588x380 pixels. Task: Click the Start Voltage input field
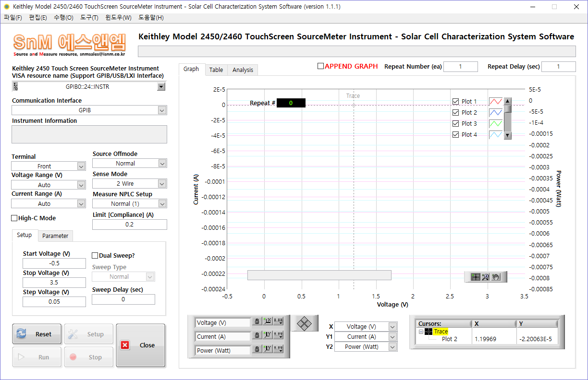pyautogui.click(x=54, y=263)
